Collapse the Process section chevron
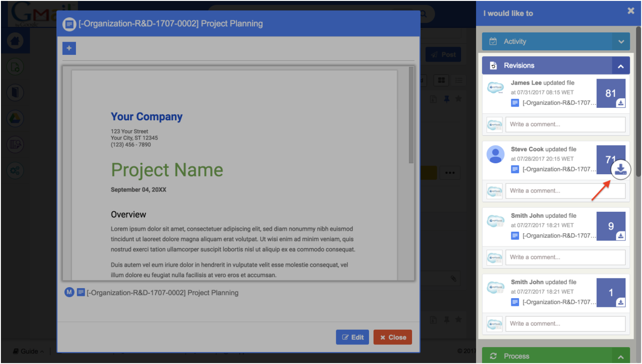The width and height of the screenshot is (642, 364). (x=621, y=356)
